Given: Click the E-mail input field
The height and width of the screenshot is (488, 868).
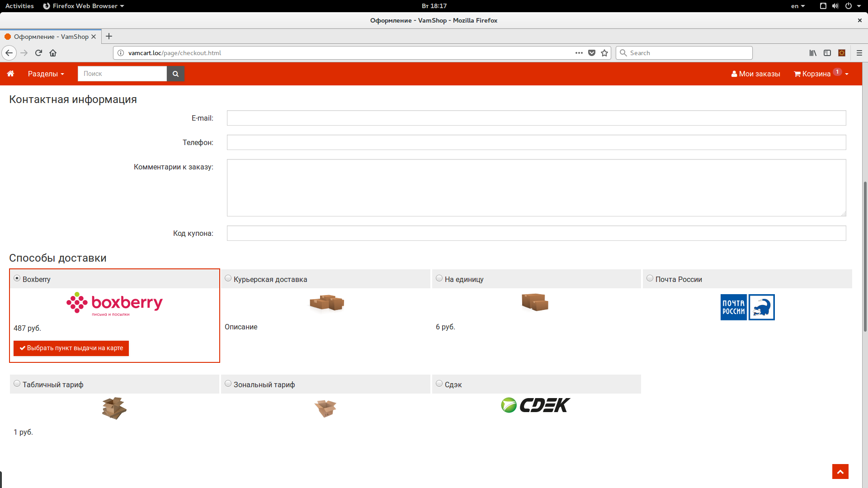Looking at the screenshot, I should pos(536,118).
